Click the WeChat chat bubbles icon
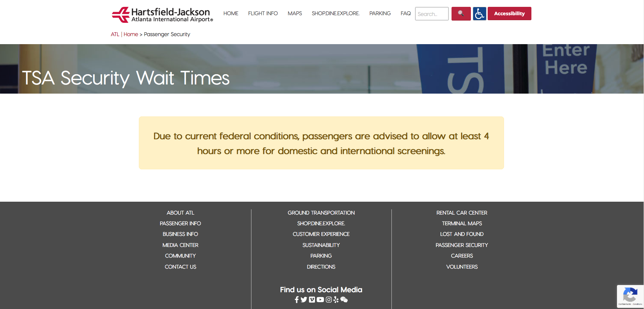This screenshot has width=644, height=309. 344,300
